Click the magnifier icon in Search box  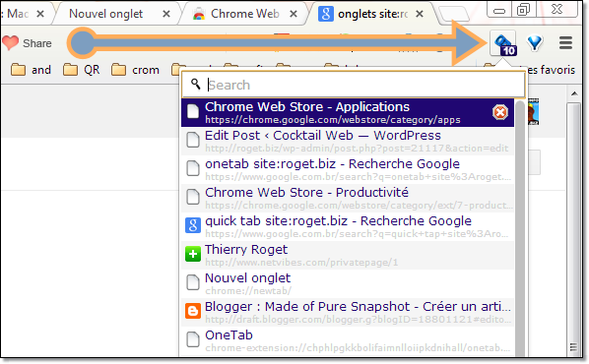(x=195, y=84)
